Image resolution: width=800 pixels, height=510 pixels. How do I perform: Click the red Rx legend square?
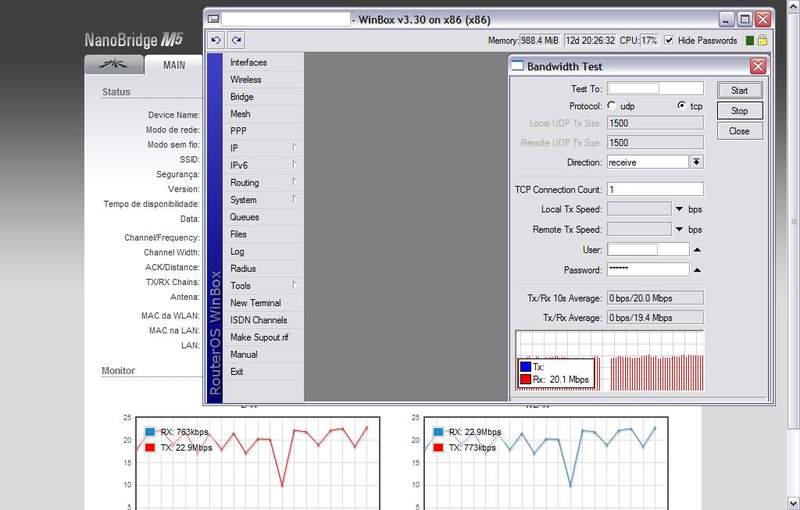[x=526, y=379]
